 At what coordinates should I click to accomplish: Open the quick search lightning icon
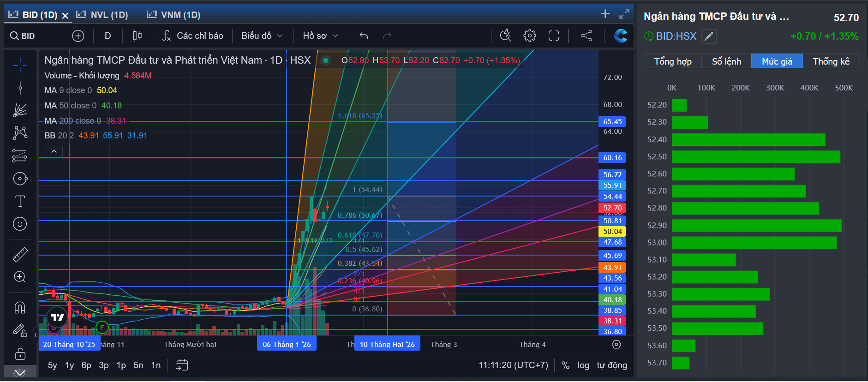(x=506, y=36)
